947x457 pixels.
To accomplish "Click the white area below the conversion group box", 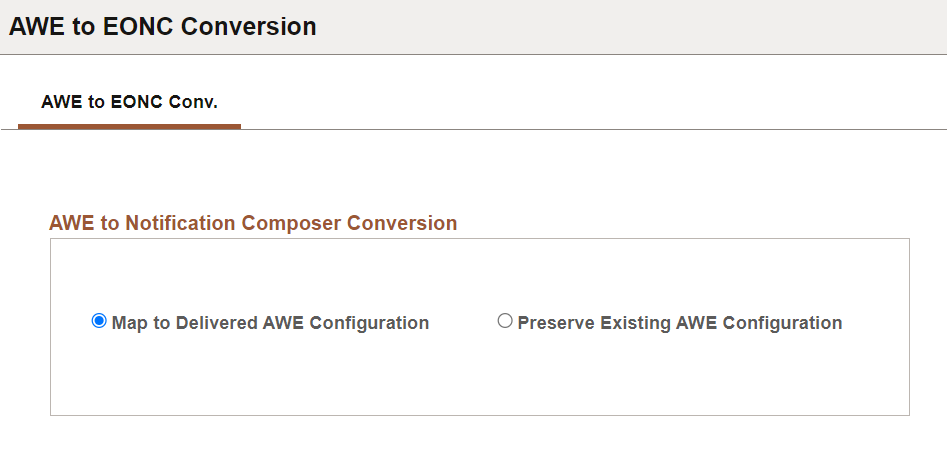I will click(x=480, y=437).
